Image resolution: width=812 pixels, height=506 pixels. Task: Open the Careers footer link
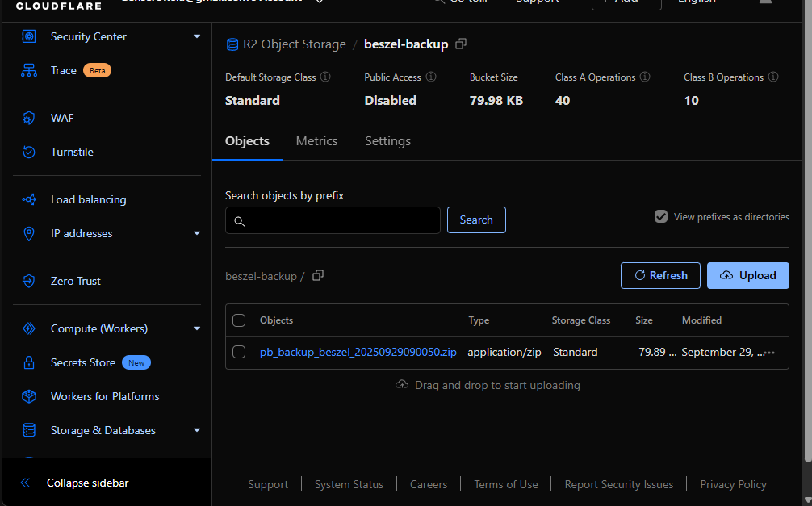coord(429,485)
